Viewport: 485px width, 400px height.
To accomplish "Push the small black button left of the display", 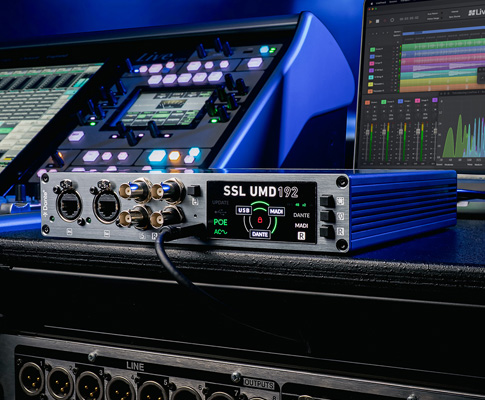I will coord(194,191).
